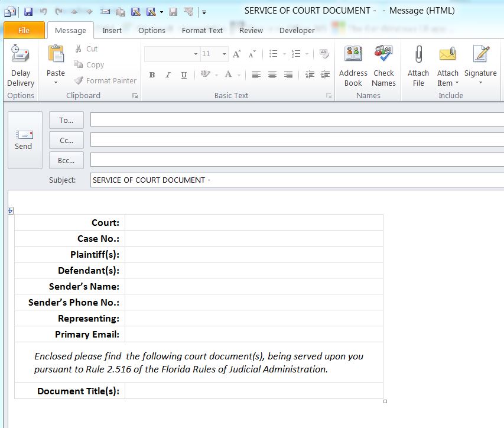Activate the Format Painter brush
Screen dimensions: 504x428
pos(105,80)
